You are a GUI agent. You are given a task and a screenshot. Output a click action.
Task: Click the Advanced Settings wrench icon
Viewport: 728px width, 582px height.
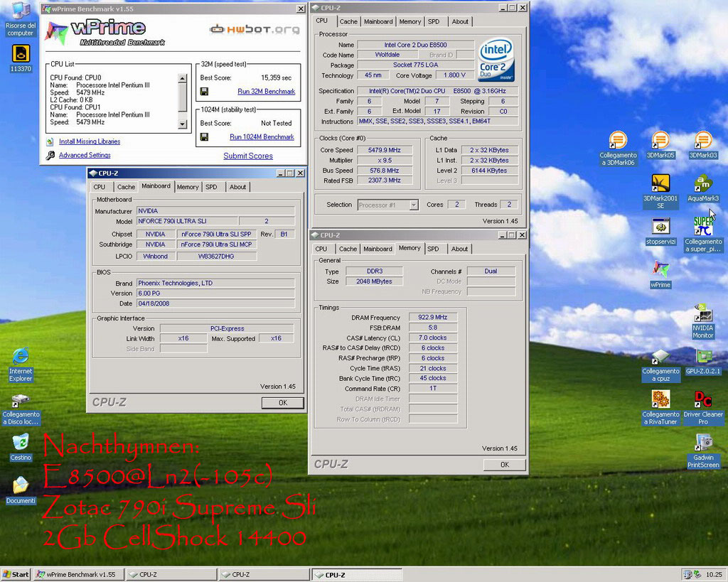(x=50, y=155)
